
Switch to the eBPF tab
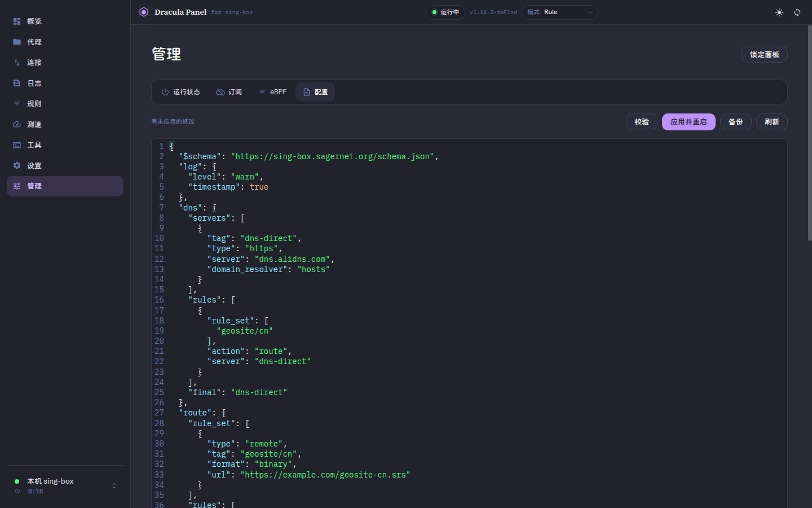tap(272, 92)
